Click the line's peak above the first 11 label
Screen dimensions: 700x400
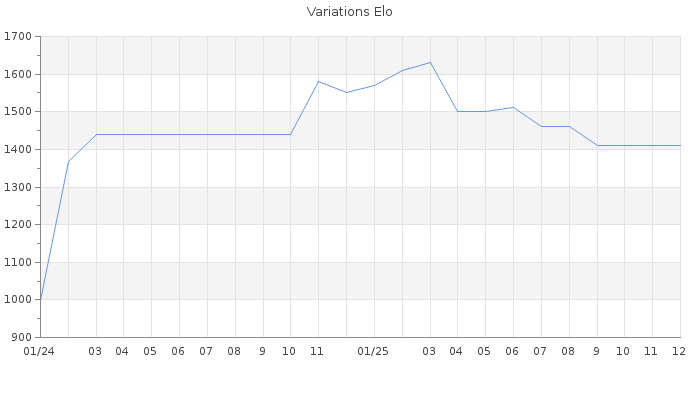pos(318,81)
